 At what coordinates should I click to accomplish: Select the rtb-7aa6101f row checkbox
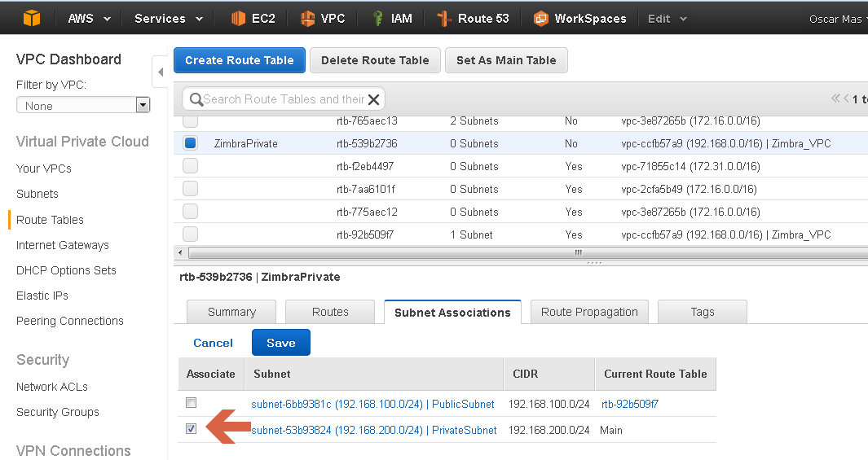tap(191, 189)
